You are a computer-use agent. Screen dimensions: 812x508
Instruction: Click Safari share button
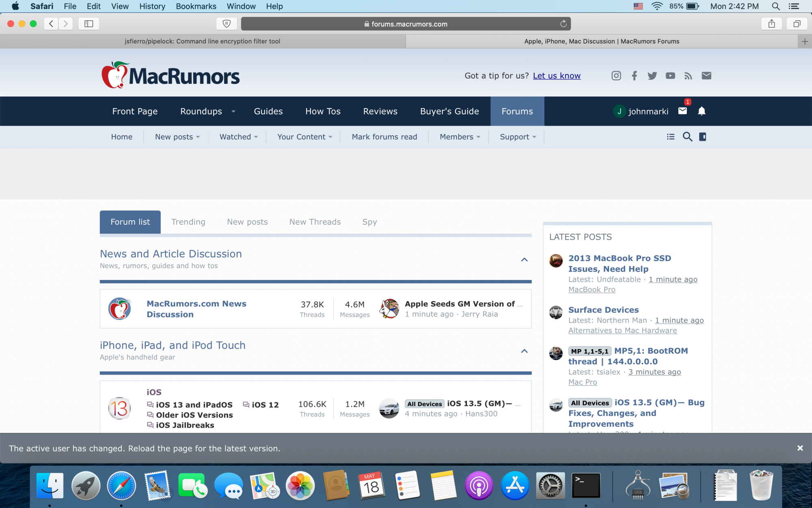772,24
